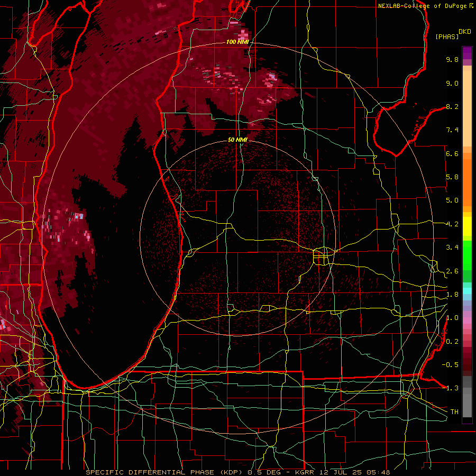
Task: Click the 5.0 value on color scale
Action: (x=452, y=200)
